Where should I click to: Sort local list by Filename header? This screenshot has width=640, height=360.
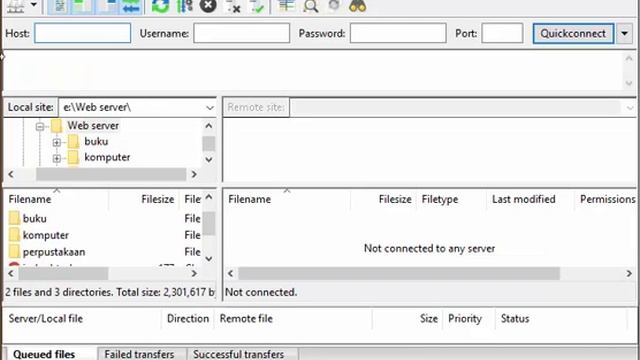click(56, 199)
